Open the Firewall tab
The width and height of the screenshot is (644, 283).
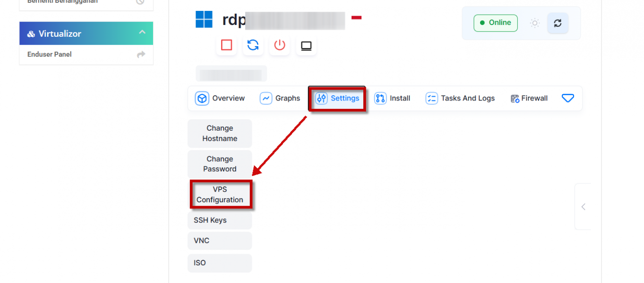(x=529, y=98)
